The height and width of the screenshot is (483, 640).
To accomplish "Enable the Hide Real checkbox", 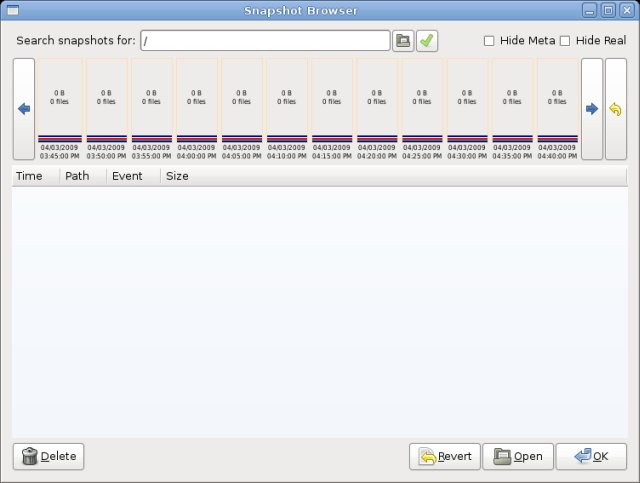I will pyautogui.click(x=565, y=41).
